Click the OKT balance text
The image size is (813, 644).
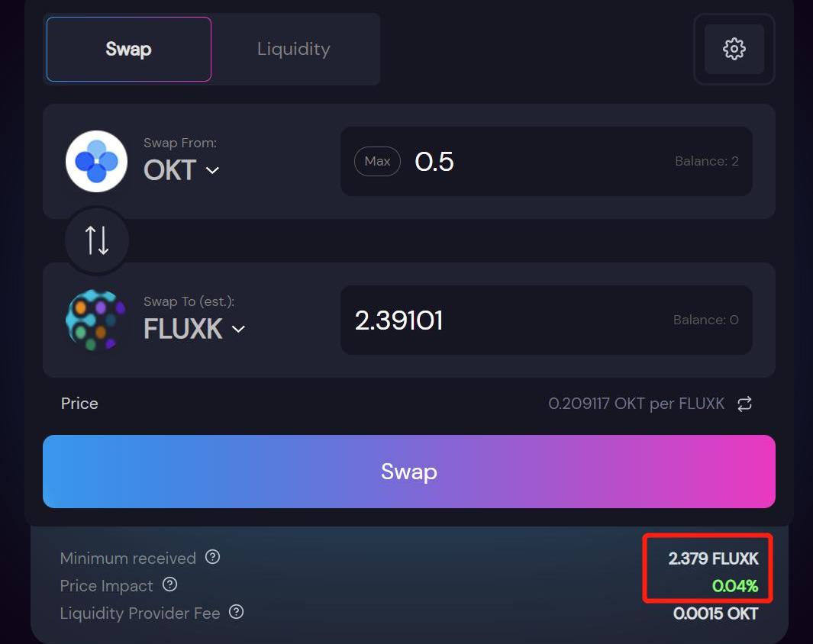point(706,161)
